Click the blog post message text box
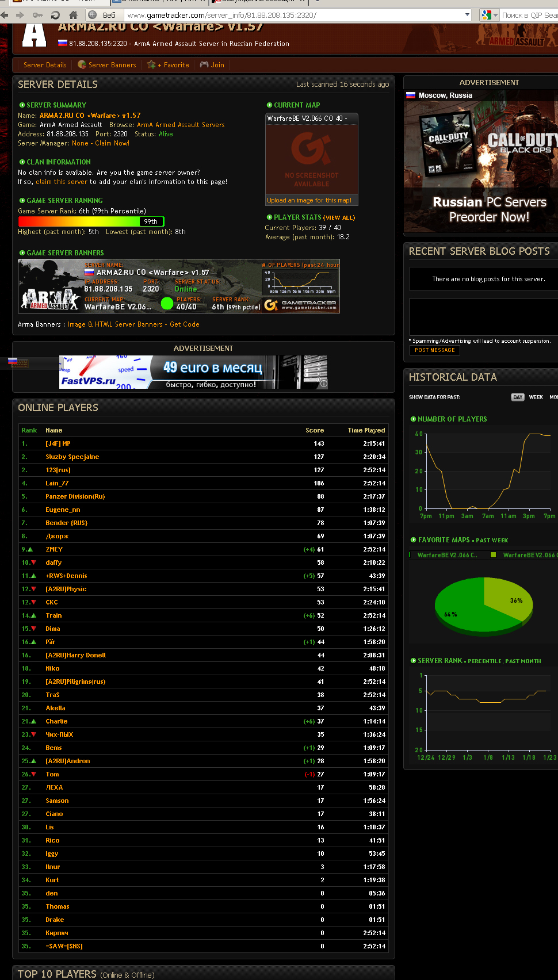This screenshot has height=980, width=558. coord(484,316)
